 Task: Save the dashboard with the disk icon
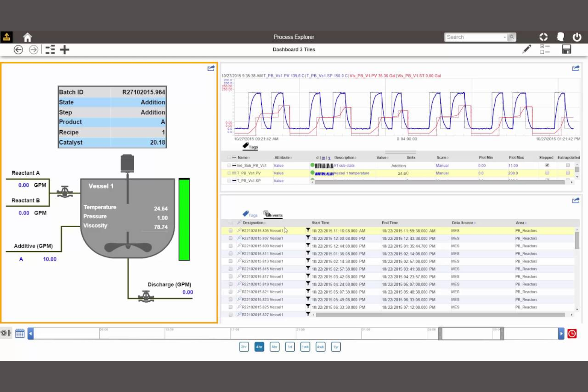[x=566, y=49]
